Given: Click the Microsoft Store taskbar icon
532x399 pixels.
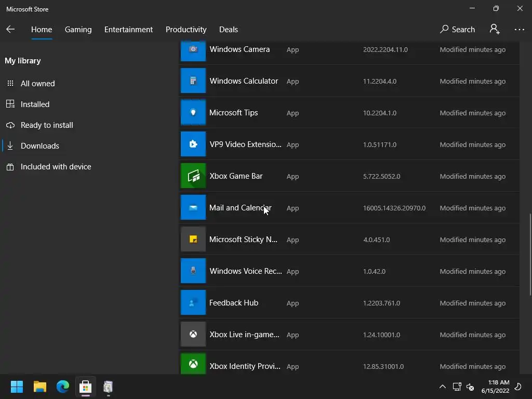Looking at the screenshot, I should point(86,387).
